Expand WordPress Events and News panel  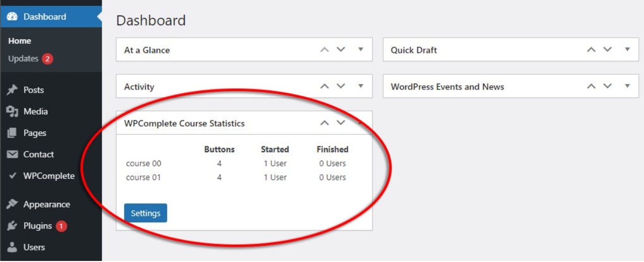pos(627,86)
